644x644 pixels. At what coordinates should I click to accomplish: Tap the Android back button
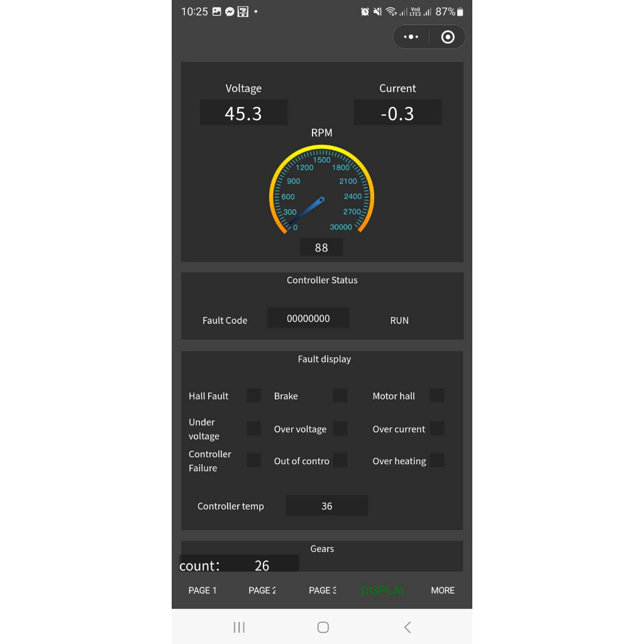(x=408, y=627)
